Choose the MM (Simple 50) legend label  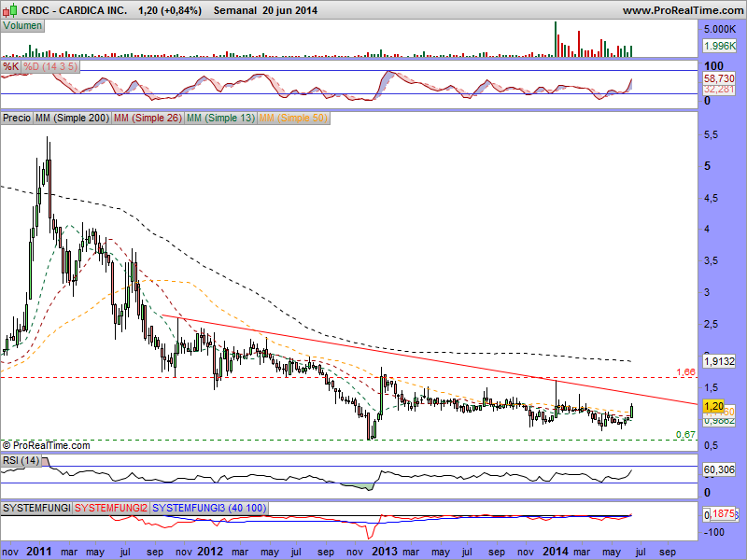click(293, 119)
